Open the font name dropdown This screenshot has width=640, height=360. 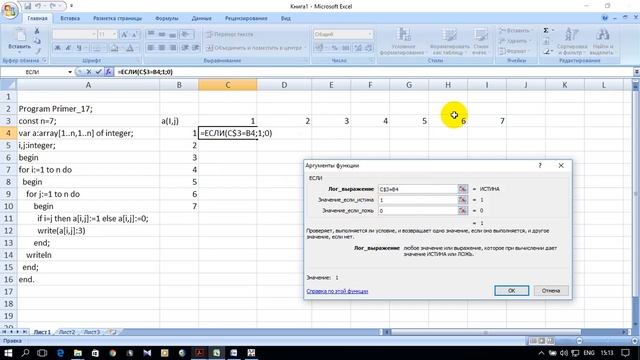click(x=94, y=34)
